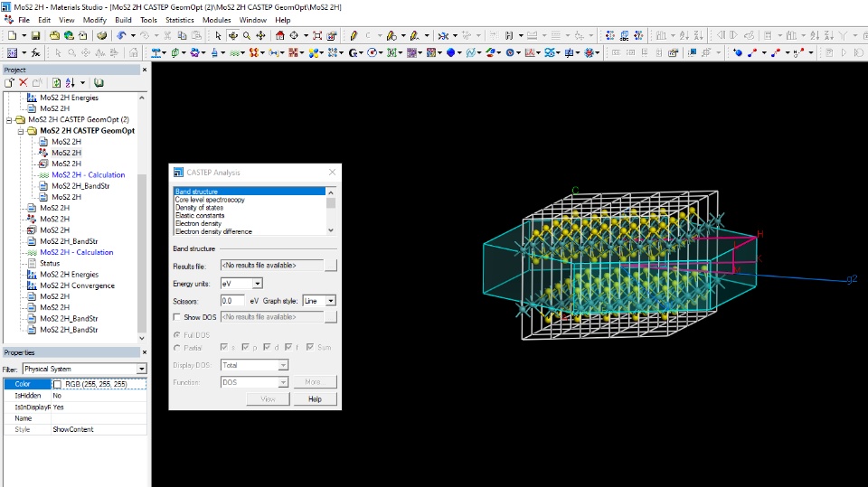Click the Help button in CASTEP Analysis
This screenshot has width=868, height=487.
click(315, 399)
